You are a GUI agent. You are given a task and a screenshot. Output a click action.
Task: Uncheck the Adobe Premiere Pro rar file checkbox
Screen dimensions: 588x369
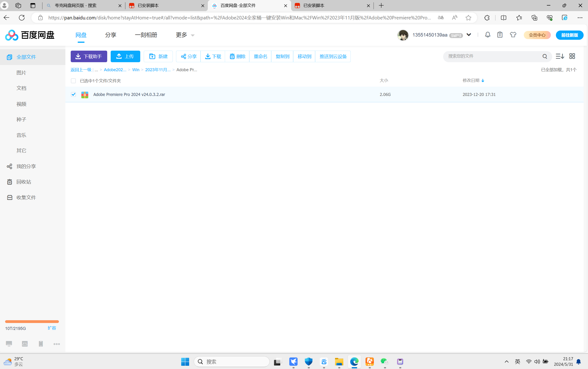click(73, 94)
